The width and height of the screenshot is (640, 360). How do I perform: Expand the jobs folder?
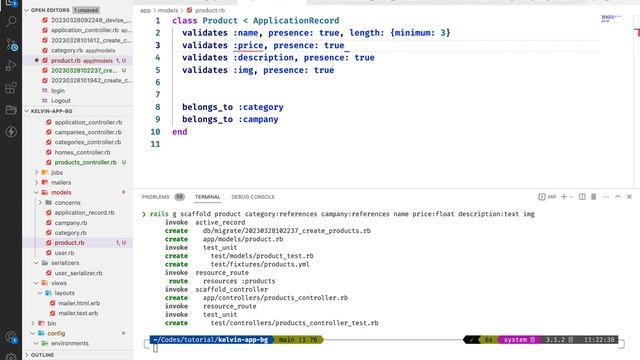(x=36, y=172)
